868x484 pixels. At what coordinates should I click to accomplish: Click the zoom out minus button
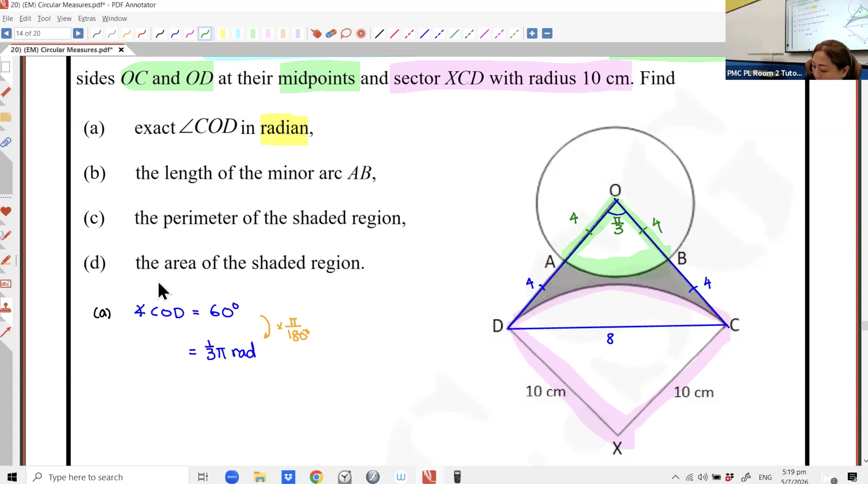547,33
